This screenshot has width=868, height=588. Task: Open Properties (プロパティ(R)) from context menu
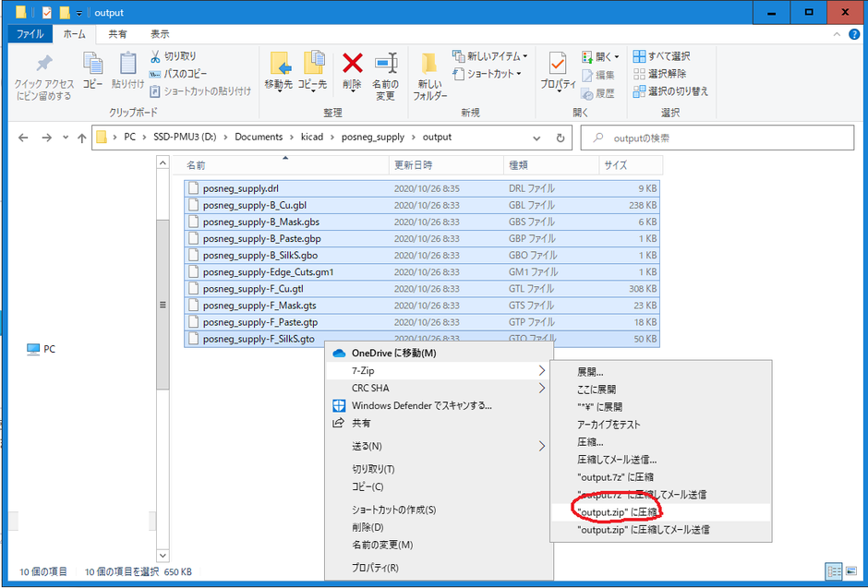pyautogui.click(x=439, y=568)
